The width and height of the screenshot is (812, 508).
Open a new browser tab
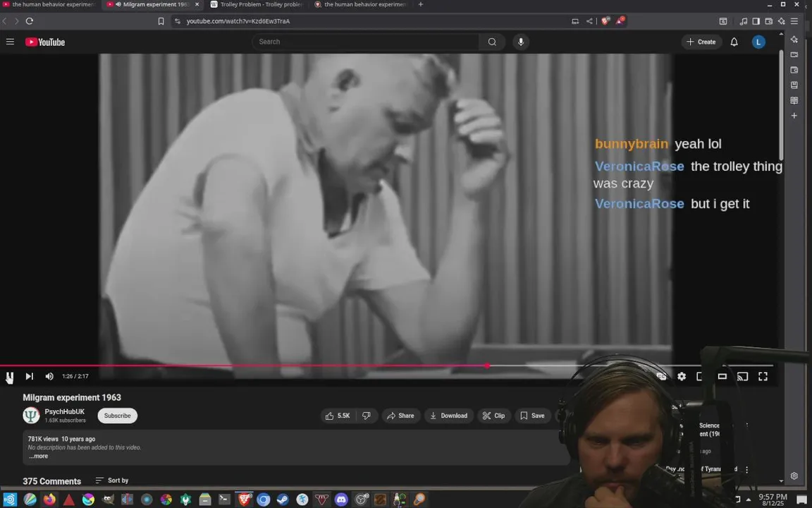click(421, 4)
